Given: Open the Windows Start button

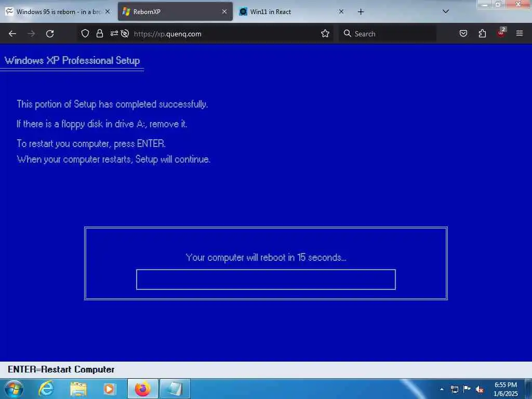Looking at the screenshot, I should (14, 389).
